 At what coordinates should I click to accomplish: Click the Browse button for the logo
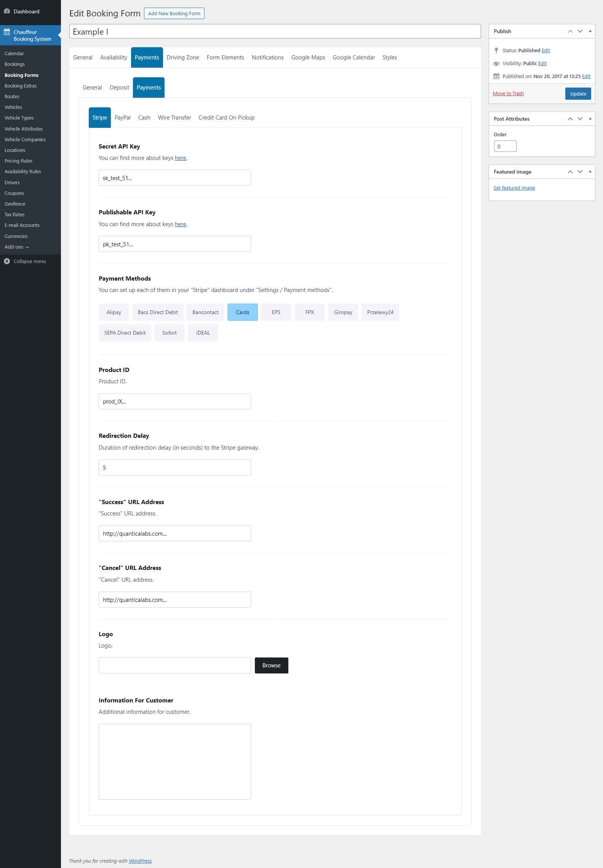click(x=271, y=665)
